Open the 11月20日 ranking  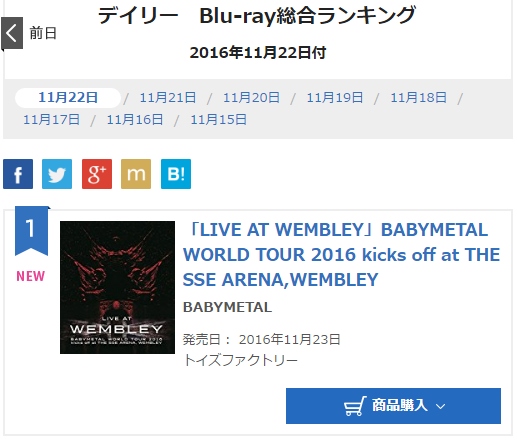tap(251, 98)
